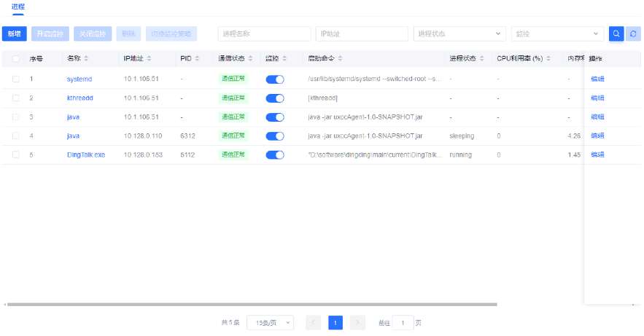This screenshot has height=336, width=644.
Task: Toggle monitoring switch for systemd row
Action: (x=275, y=79)
